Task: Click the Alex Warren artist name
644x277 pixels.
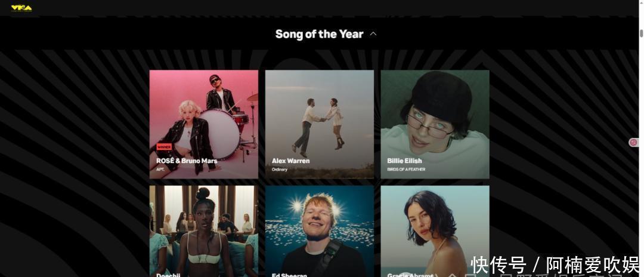Action: [291, 161]
